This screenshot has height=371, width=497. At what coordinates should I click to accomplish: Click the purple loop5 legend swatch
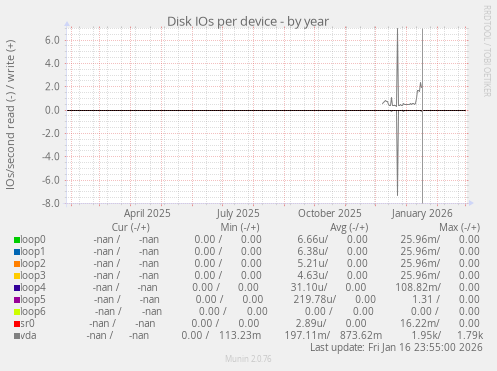point(17,300)
